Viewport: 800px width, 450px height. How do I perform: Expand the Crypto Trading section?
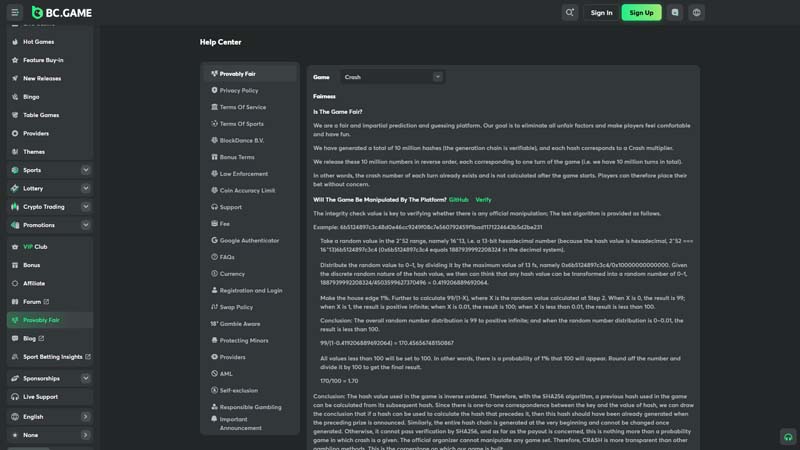(x=86, y=207)
